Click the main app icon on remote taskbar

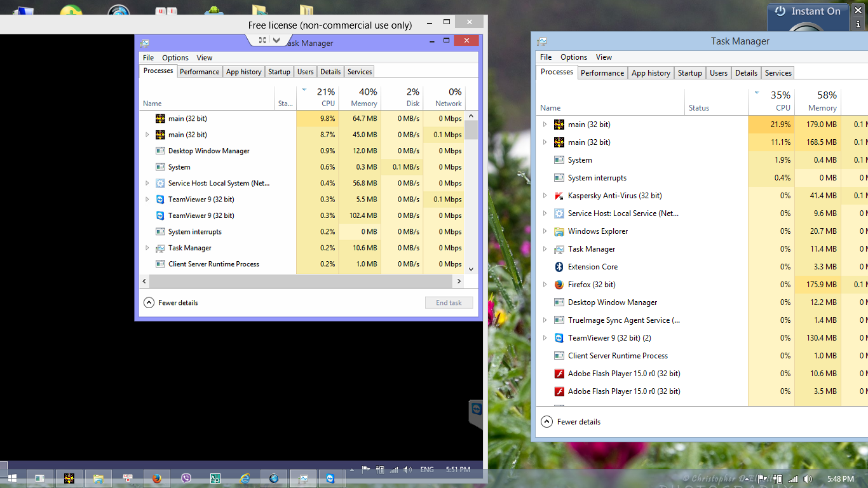(69, 478)
